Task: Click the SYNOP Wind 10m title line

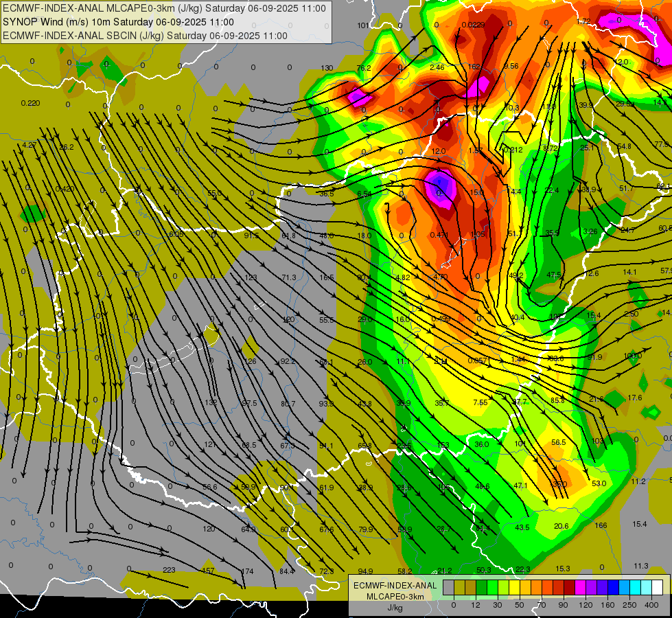Action: coord(118,22)
